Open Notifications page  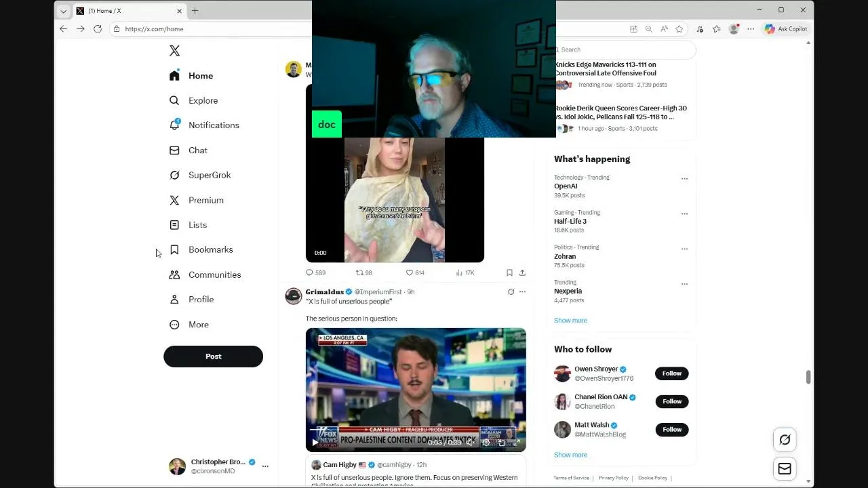[x=204, y=125]
